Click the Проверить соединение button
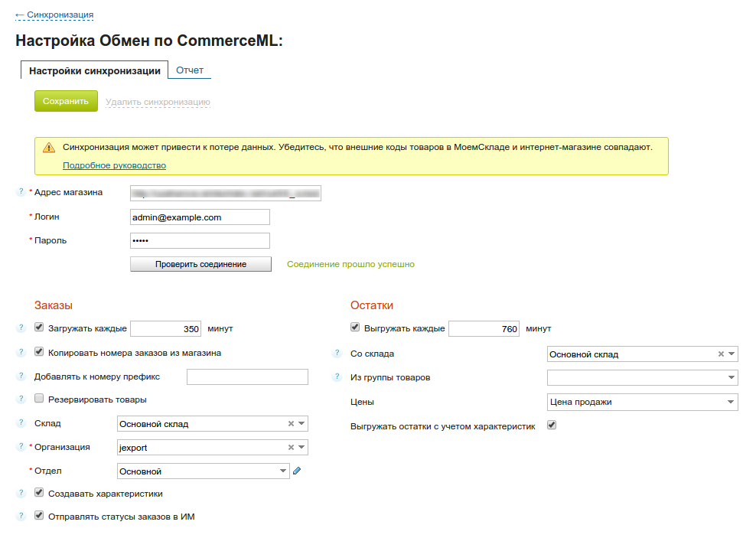Screen dimensions: 756x538 point(200,264)
